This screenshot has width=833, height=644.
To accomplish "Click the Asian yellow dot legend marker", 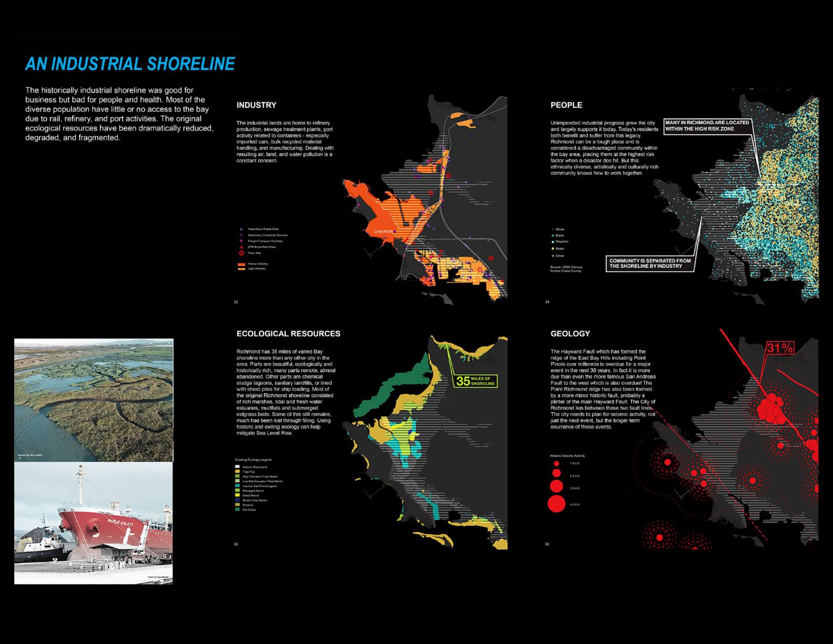I will (x=553, y=248).
